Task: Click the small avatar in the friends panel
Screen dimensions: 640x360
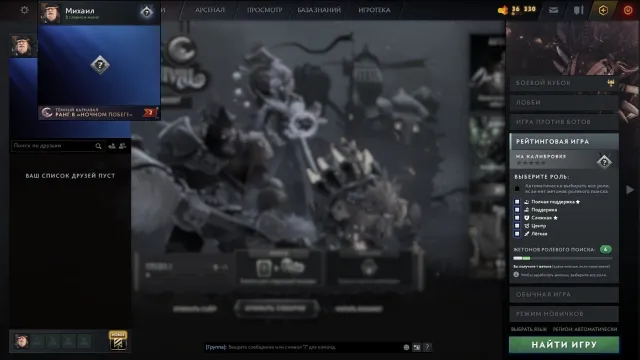Action: tap(22, 45)
